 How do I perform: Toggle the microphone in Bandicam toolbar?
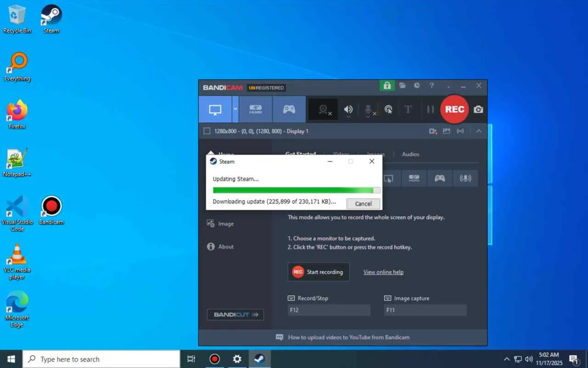pos(368,109)
